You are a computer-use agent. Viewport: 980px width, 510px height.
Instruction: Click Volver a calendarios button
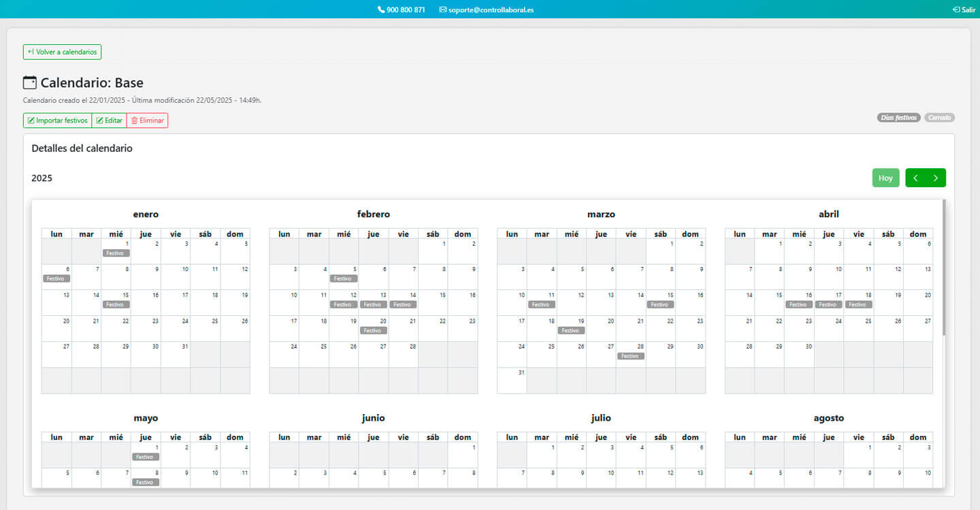(62, 52)
